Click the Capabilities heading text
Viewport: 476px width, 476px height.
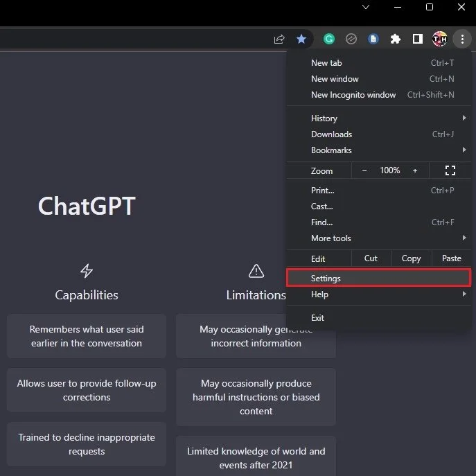(87, 295)
